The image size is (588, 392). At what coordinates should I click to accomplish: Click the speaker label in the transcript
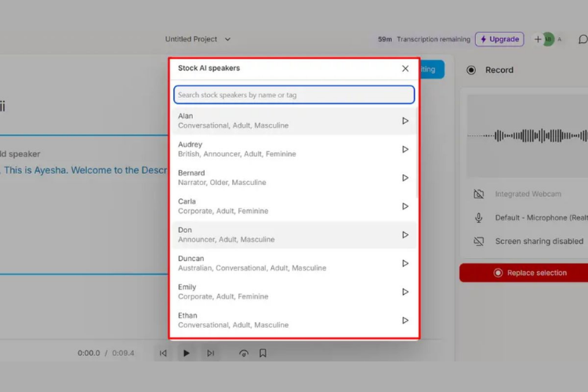coord(20,154)
